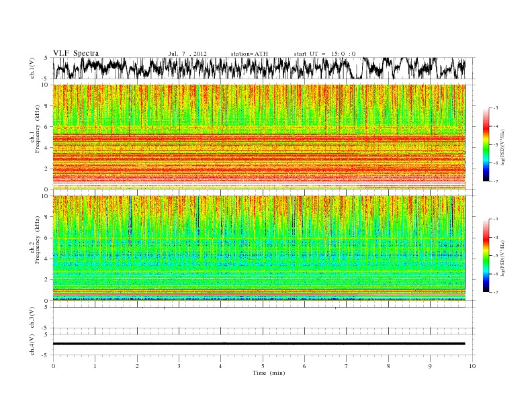Click the ch.2 'Frequency (kHz)' axis label
This screenshot has height=411, width=532.
coord(37,239)
